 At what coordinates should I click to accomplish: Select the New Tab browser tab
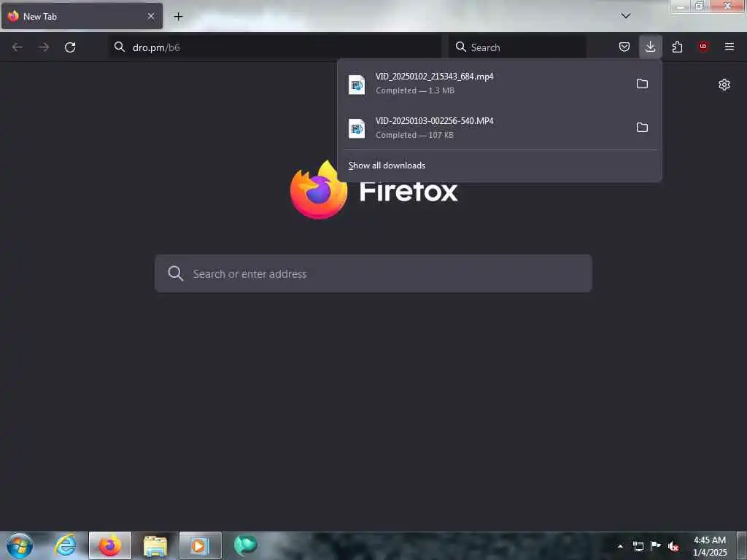click(x=82, y=16)
